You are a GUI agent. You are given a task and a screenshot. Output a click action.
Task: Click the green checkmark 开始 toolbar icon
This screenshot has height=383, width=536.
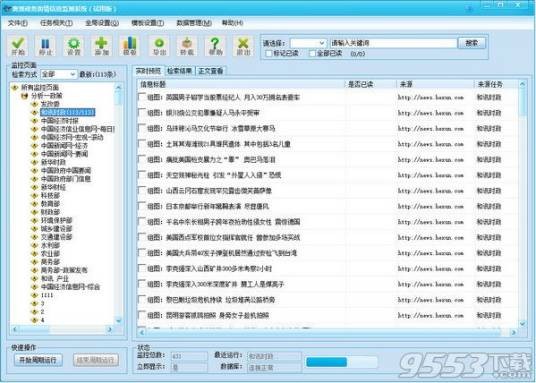click(x=17, y=46)
